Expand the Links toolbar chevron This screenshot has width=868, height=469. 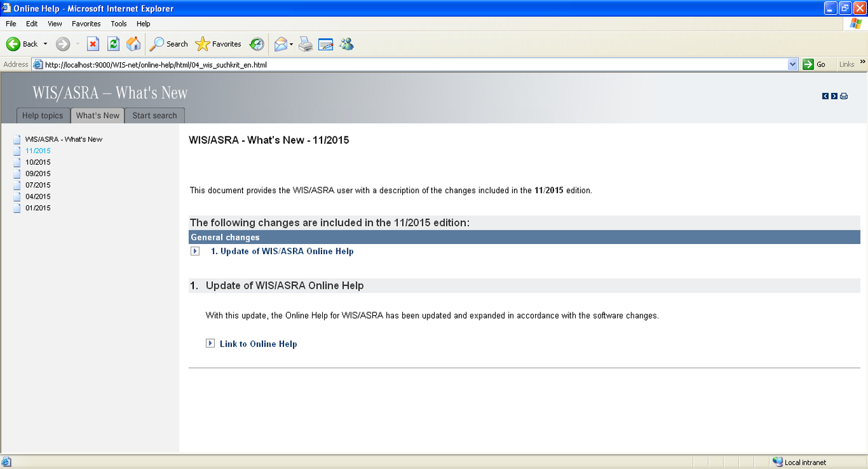[863, 62]
